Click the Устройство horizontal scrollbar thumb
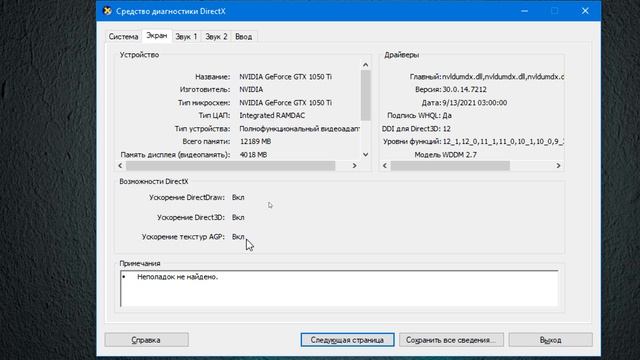The image size is (640, 360). [231, 165]
